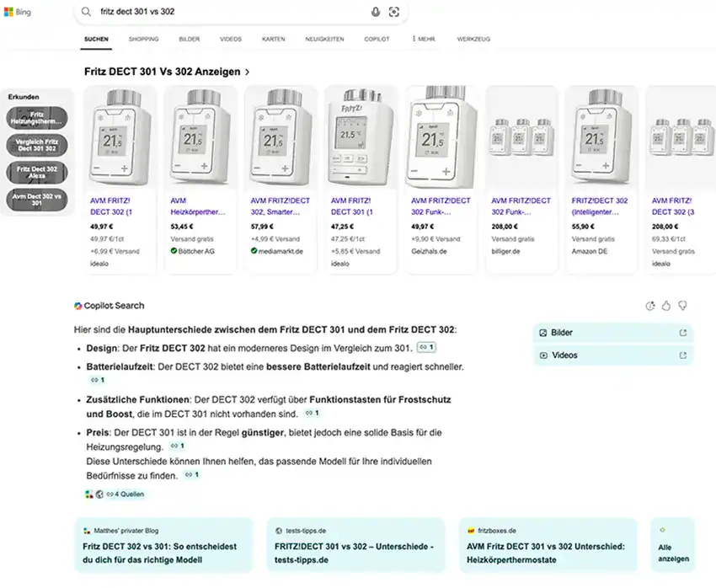
Task: Click the 53,45 € price text
Action: click(182, 227)
